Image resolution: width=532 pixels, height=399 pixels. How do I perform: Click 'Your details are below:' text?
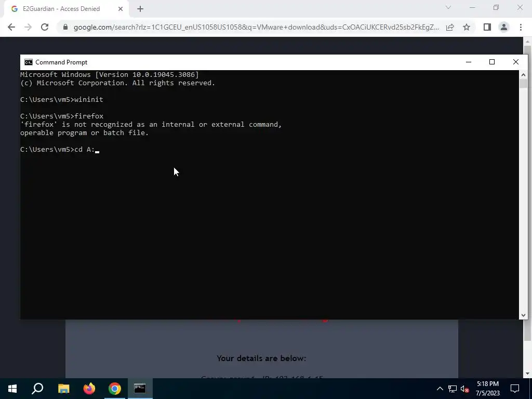point(261,358)
